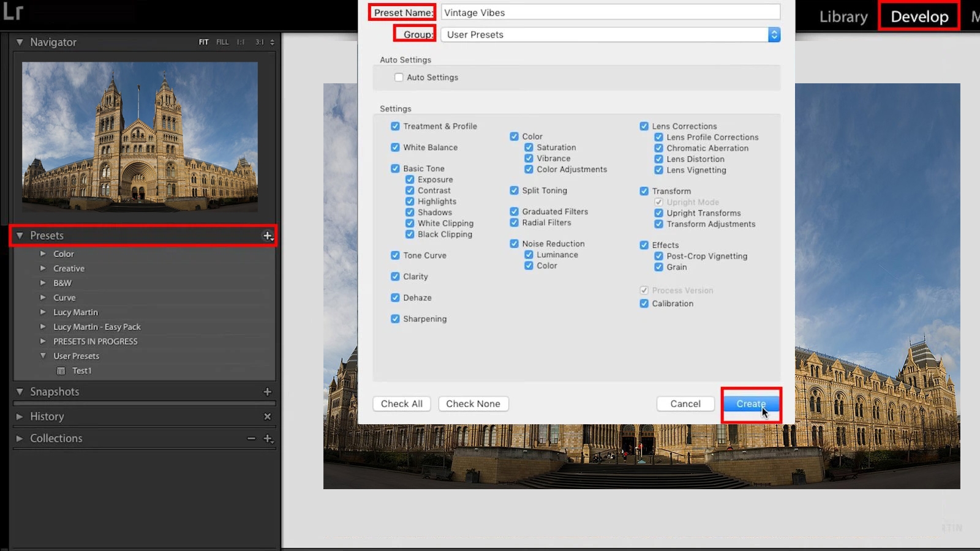The image size is (980, 551).
Task: Disable the Grain checkbox under Effects
Action: point(659,267)
